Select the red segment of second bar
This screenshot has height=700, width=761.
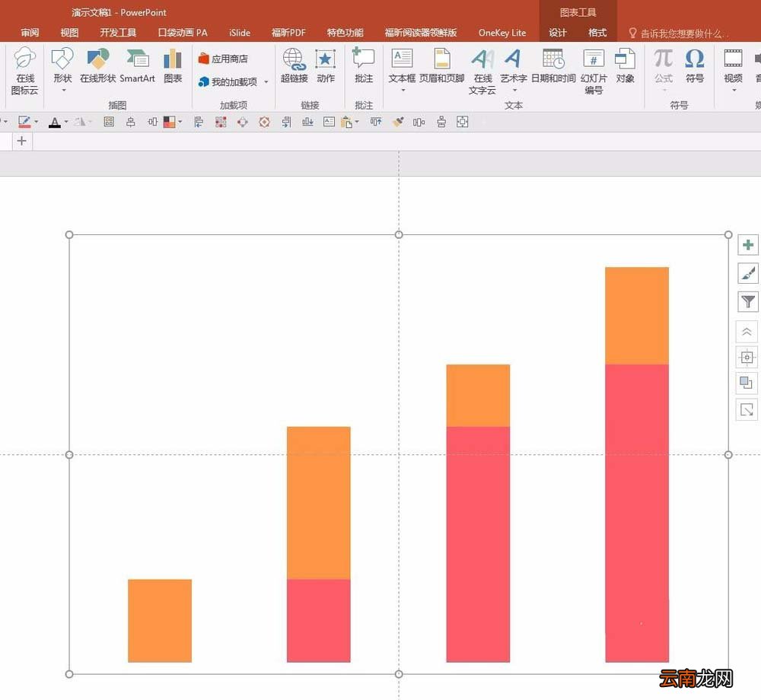point(318,620)
